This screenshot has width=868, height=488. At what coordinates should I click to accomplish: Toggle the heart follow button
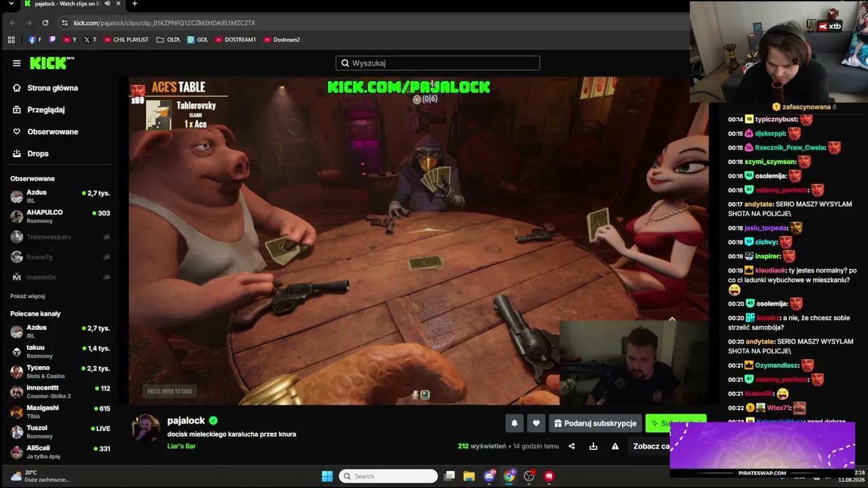point(536,424)
